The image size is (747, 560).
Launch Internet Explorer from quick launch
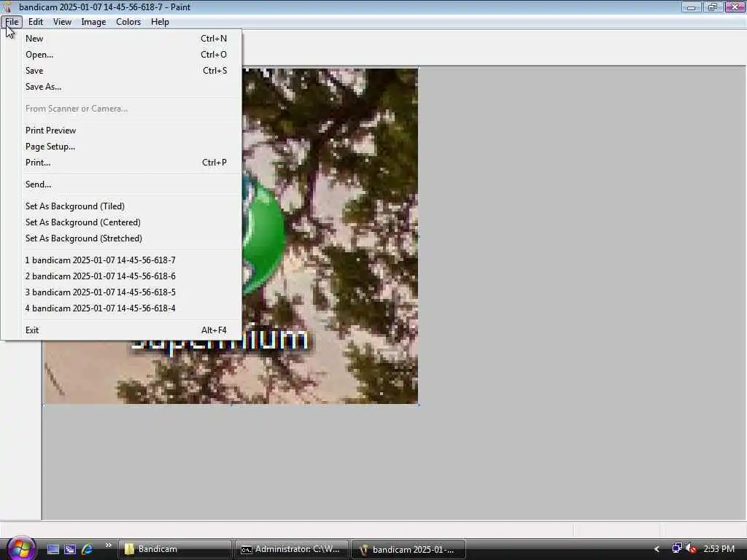(x=87, y=550)
